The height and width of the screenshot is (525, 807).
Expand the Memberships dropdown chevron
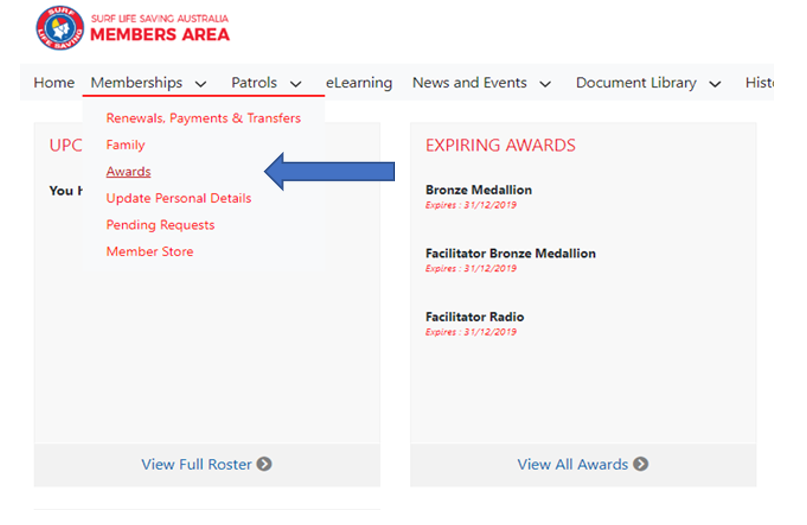click(201, 84)
